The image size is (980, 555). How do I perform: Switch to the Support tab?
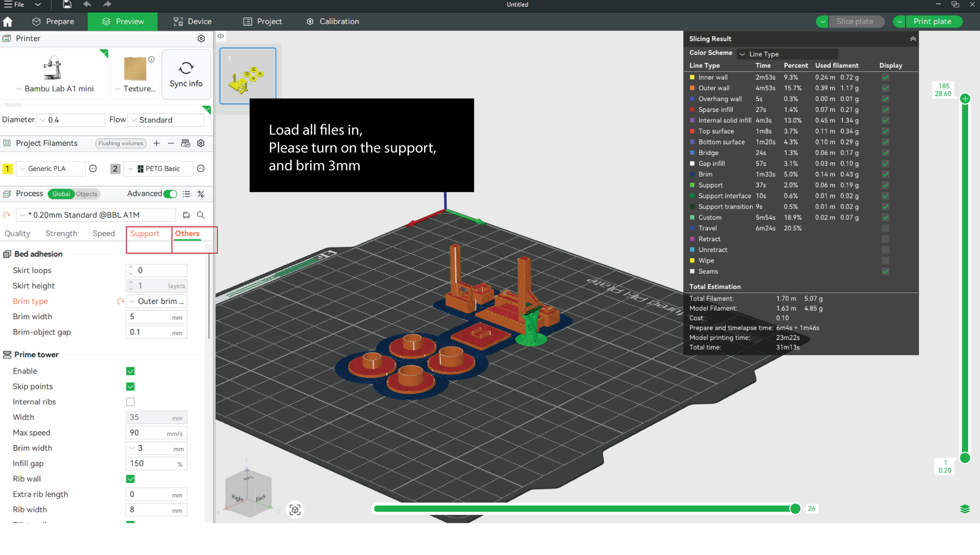point(145,234)
